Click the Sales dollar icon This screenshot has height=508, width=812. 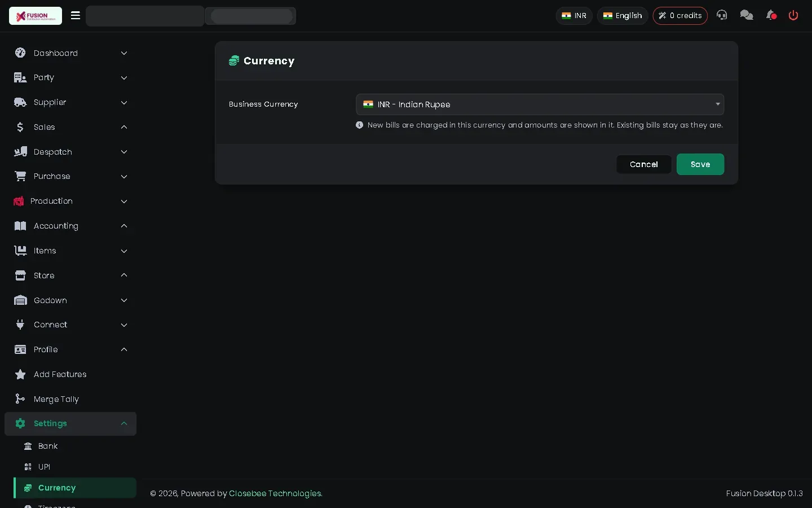20,127
